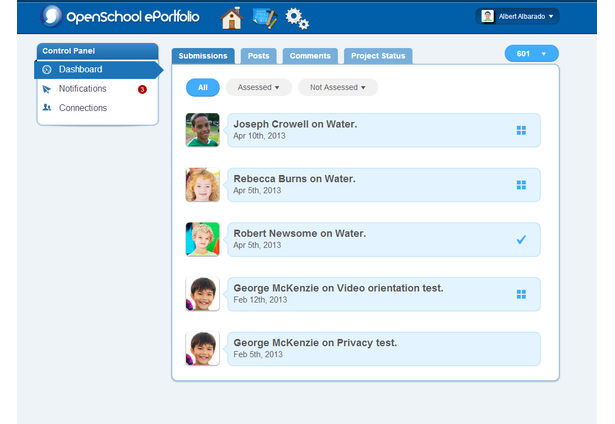615x424 pixels.
Task: Select the All filter button
Action: pos(203,87)
